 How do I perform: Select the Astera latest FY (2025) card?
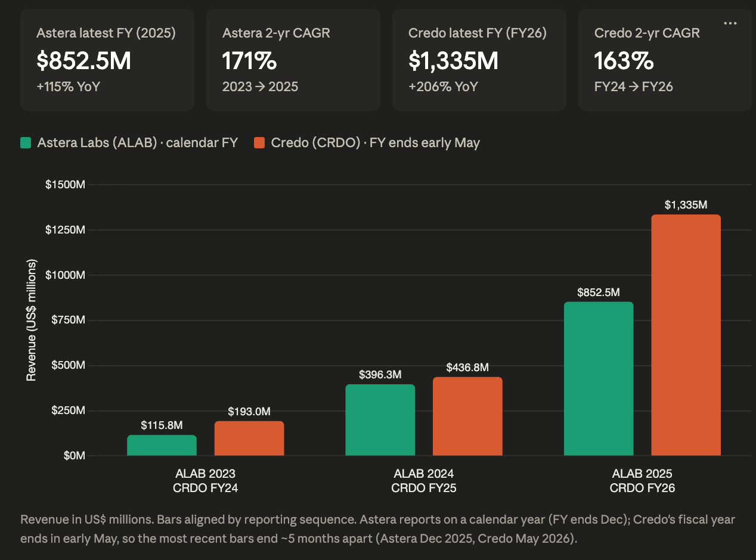107,60
